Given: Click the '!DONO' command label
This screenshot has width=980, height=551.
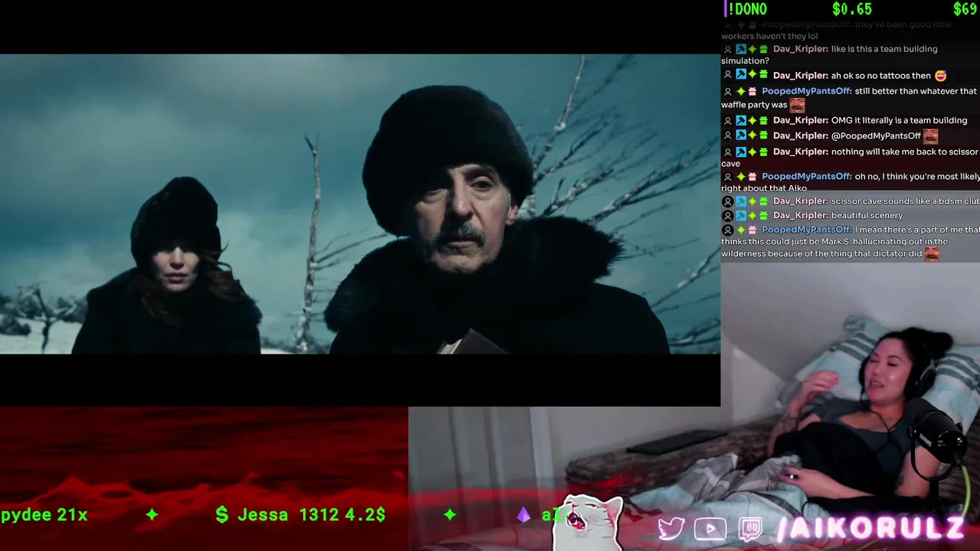Looking at the screenshot, I should (x=747, y=9).
